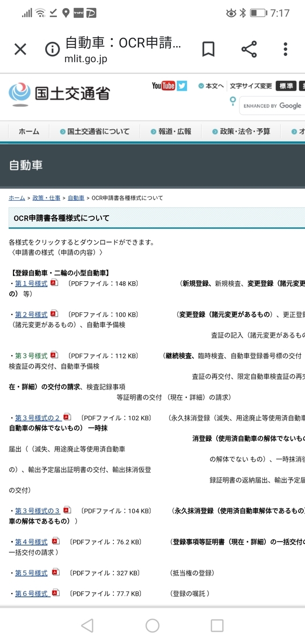Open the ホーム navigation tab
The width and height of the screenshot is (305, 644).
29,131
